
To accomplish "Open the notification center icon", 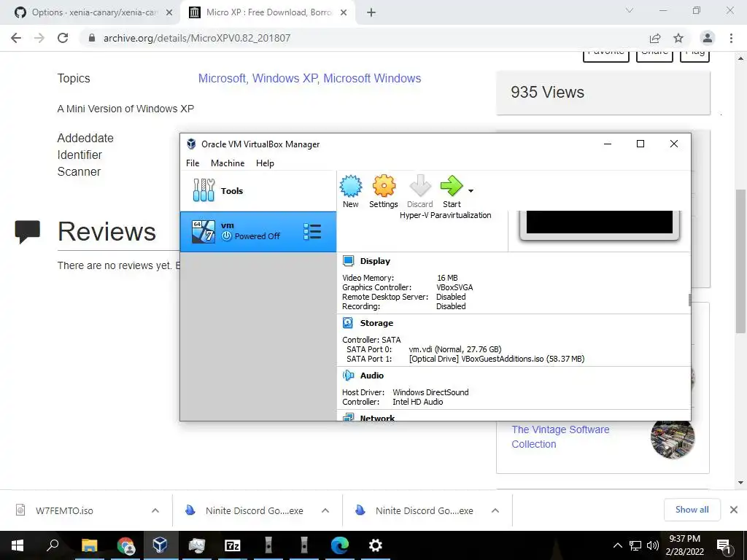I will 724,545.
